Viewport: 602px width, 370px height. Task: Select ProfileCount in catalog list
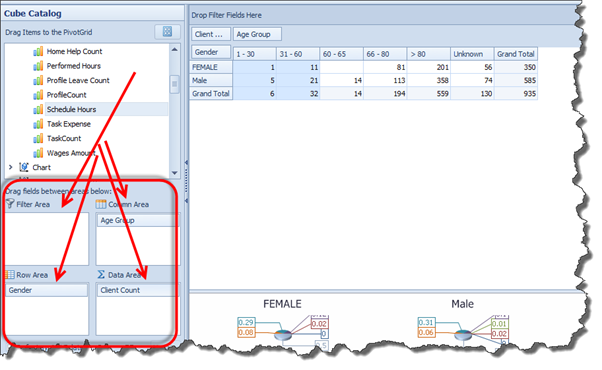[66, 95]
